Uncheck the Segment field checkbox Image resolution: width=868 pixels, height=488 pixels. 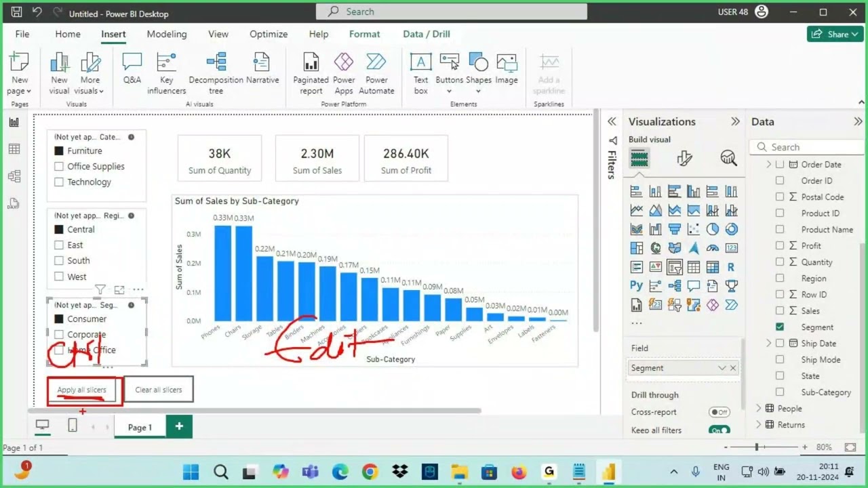[x=780, y=327]
